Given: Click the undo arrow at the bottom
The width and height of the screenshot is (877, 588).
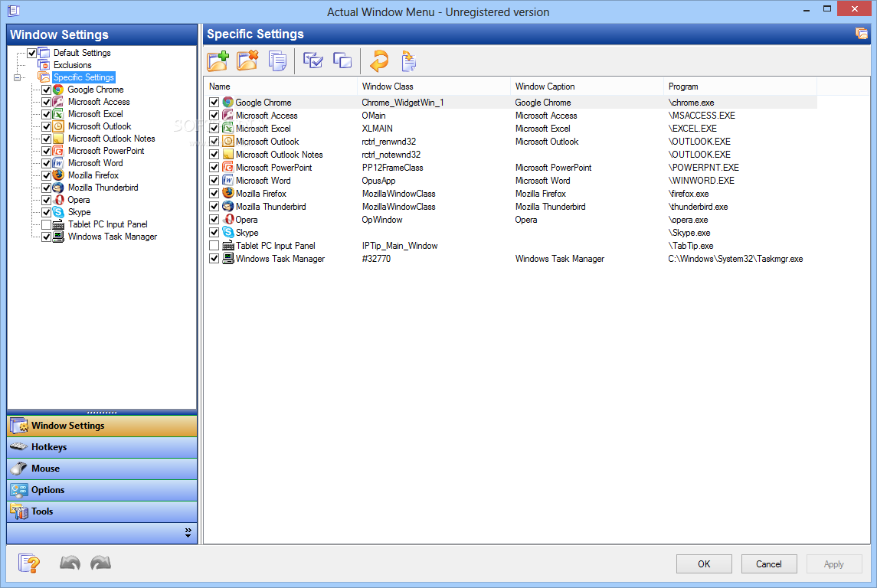Looking at the screenshot, I should [70, 563].
